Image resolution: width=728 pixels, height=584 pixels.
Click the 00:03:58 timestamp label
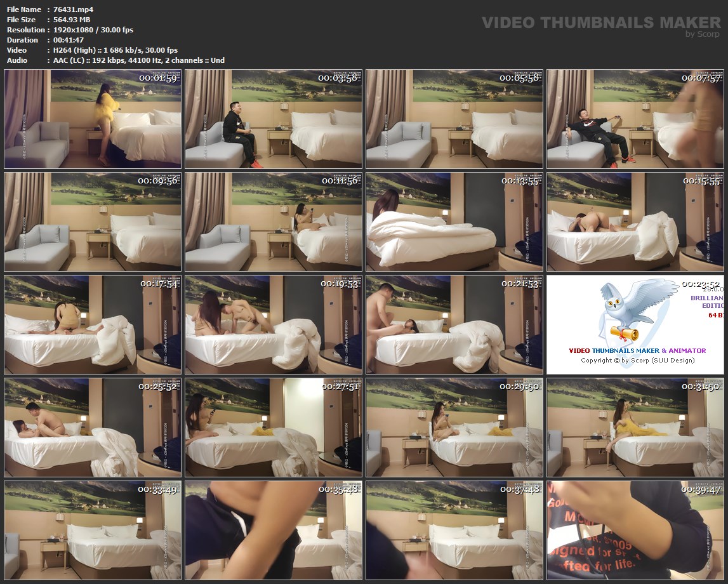pos(338,77)
